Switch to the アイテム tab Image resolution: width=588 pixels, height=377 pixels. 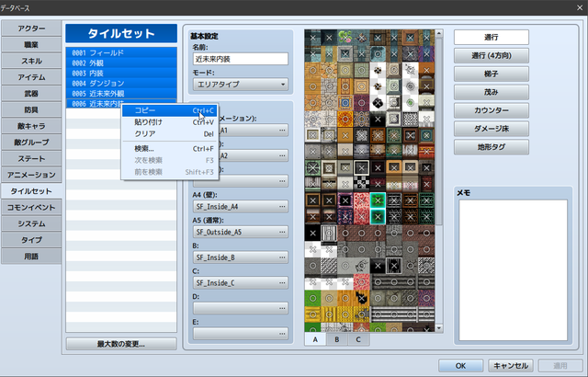pyautogui.click(x=31, y=77)
